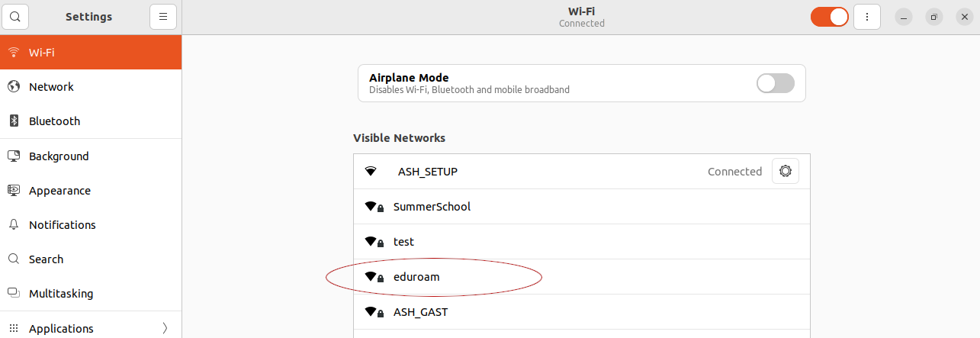Viewport: 980px width, 338px height.
Task: Connect to the SummerSchool network
Action: pyautogui.click(x=582, y=207)
